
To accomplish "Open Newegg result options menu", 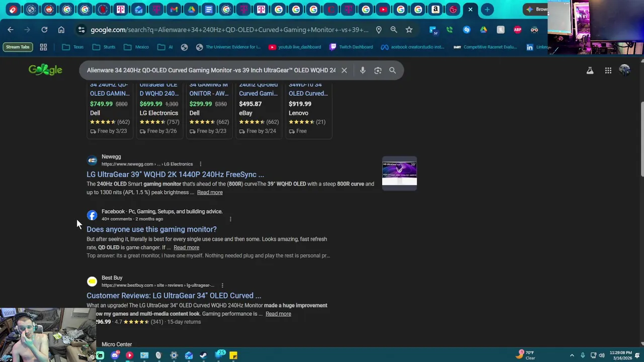I will point(200,164).
